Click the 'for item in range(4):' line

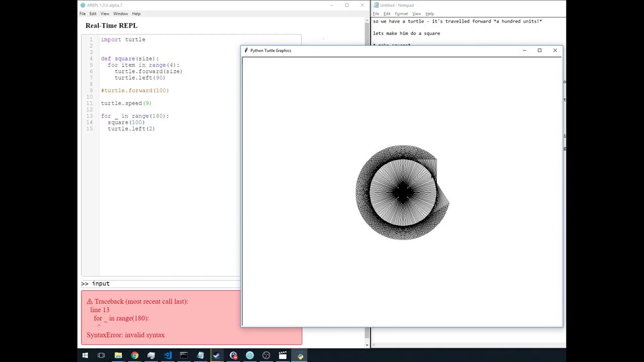pyautogui.click(x=143, y=65)
